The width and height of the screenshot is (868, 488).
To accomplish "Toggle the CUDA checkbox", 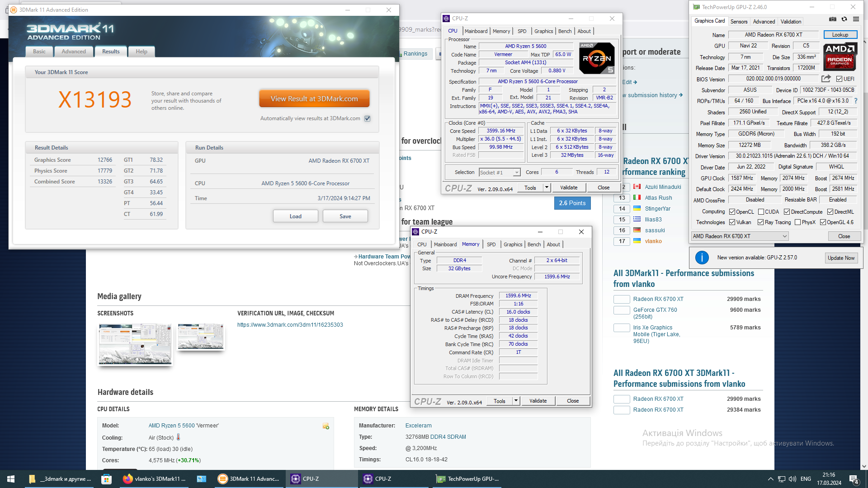I will (x=761, y=212).
